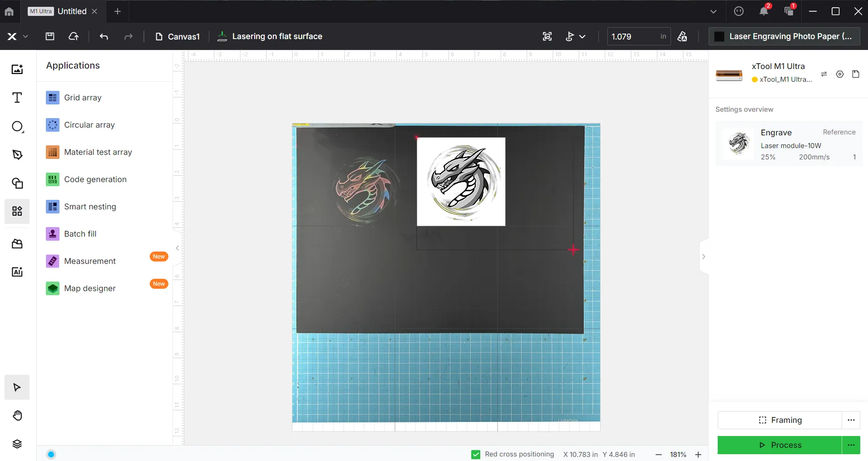This screenshot has height=461, width=868.
Task: Open Laser Engraving Photo Paper material selector
Action: point(784,36)
